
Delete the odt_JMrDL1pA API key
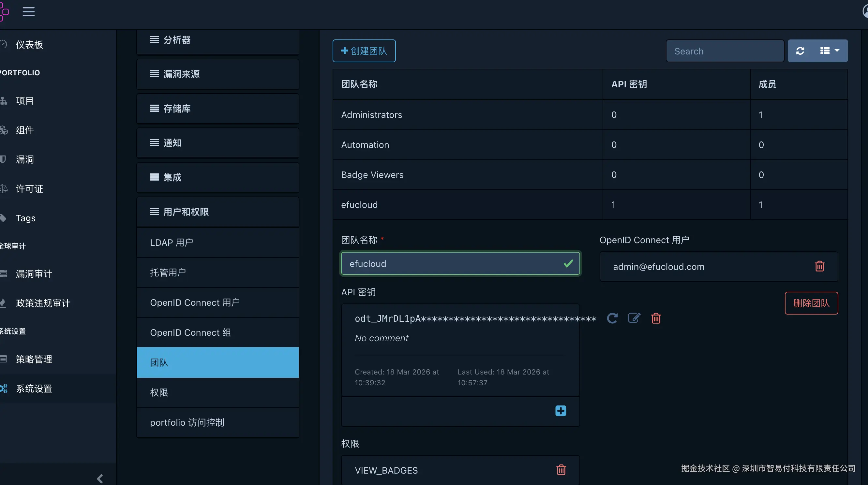click(x=656, y=318)
